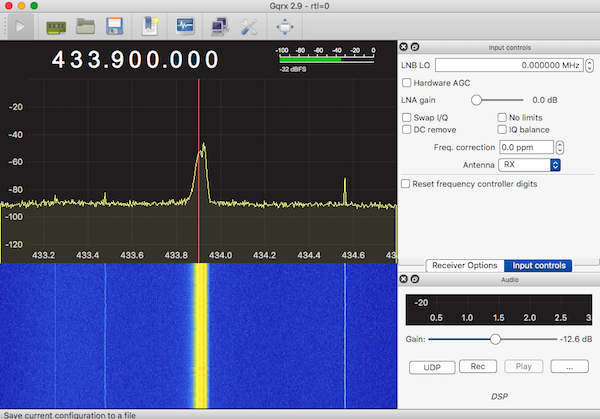The image size is (600, 419).
Task: Turn on DC remove
Action: click(406, 129)
